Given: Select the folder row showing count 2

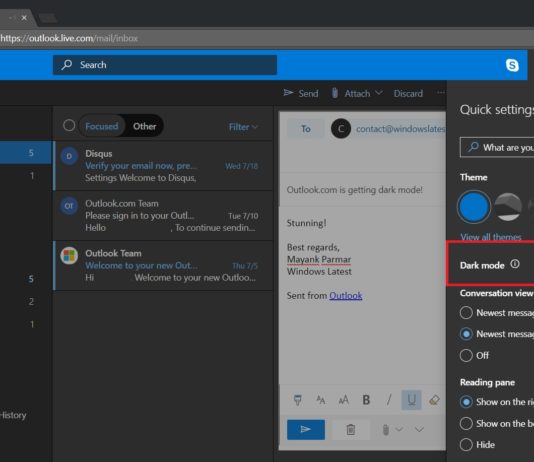Looking at the screenshot, I should (x=26, y=302).
